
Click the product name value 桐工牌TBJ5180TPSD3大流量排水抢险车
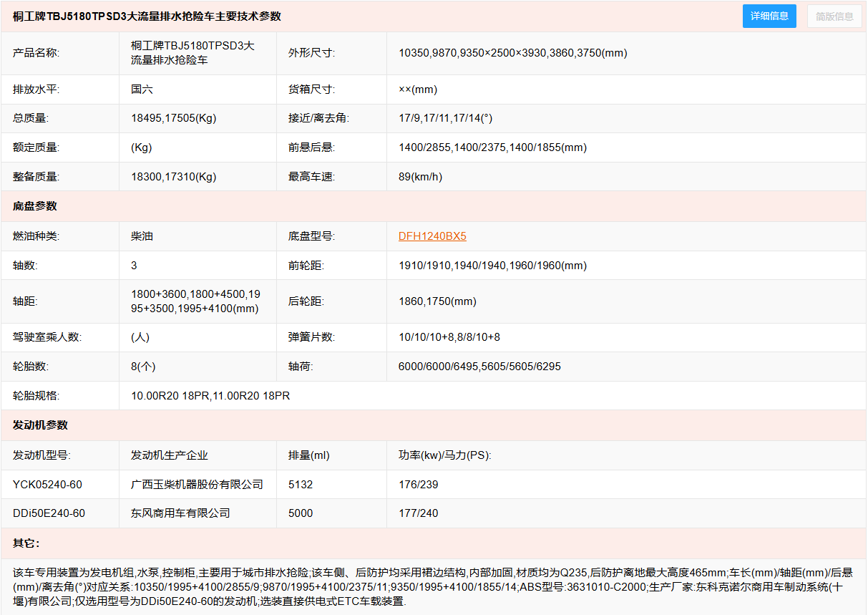pyautogui.click(x=192, y=53)
